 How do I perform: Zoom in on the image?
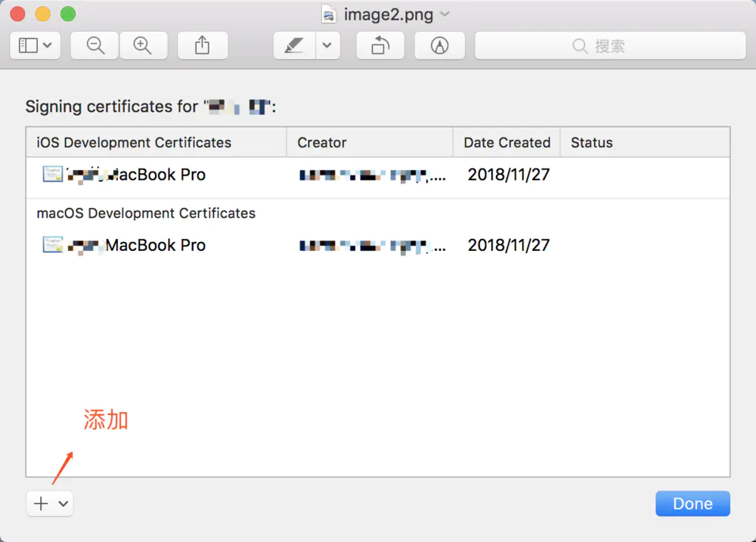[x=142, y=45]
